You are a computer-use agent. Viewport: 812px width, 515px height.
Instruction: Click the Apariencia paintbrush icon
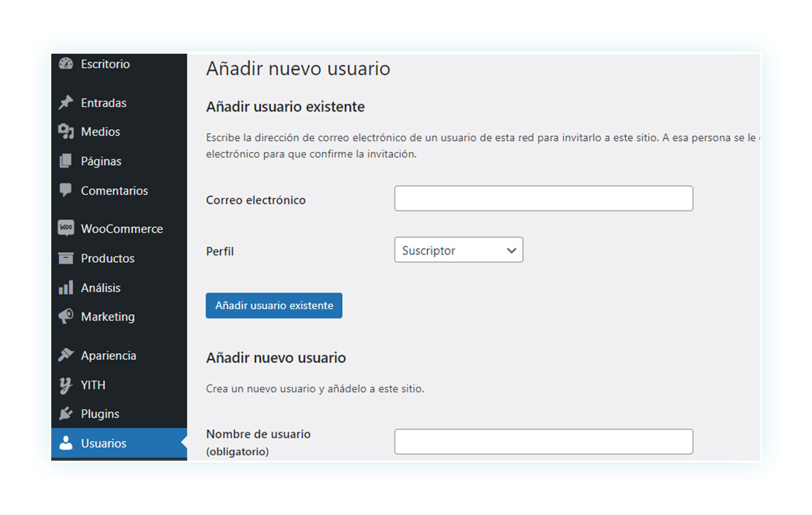tap(66, 355)
